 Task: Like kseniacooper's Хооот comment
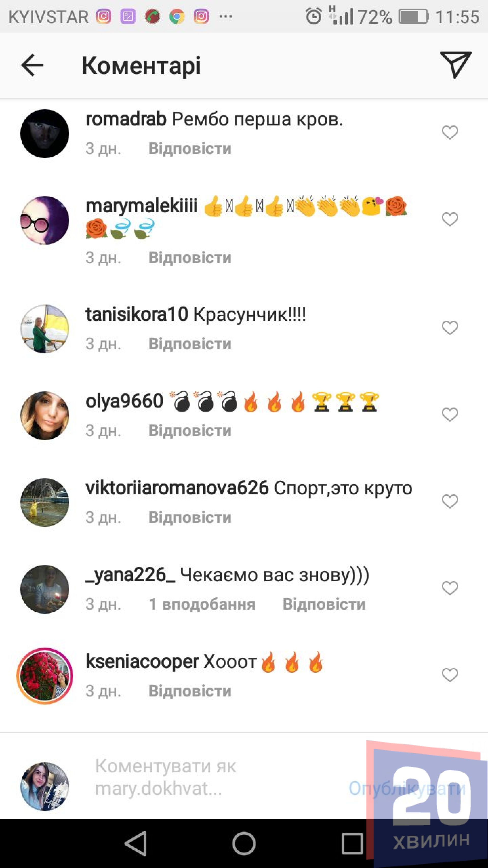coord(450,675)
